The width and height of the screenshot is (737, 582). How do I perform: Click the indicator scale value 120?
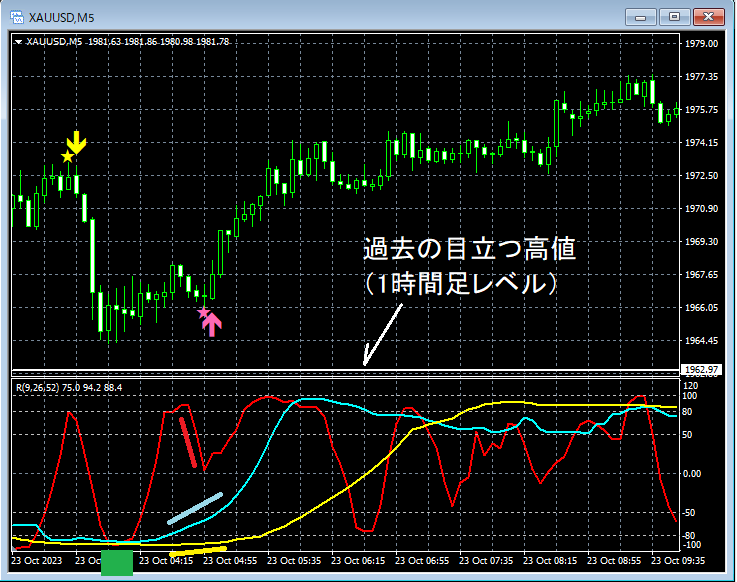(x=690, y=386)
